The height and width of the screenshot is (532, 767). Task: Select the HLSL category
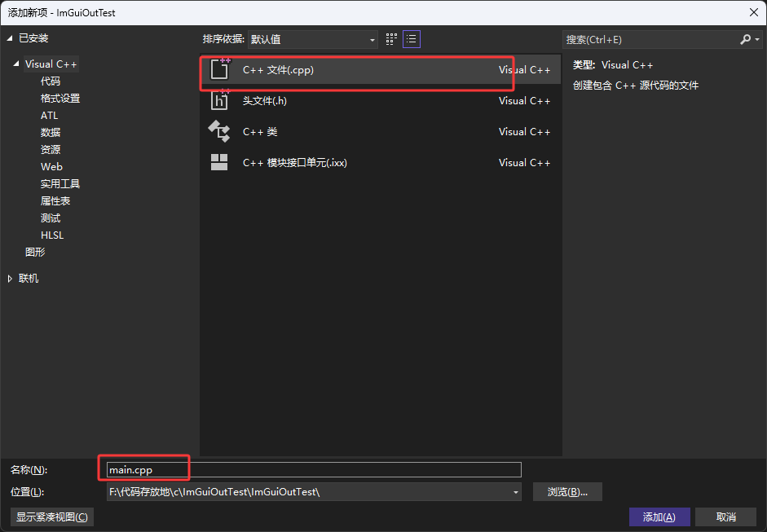tap(52, 235)
